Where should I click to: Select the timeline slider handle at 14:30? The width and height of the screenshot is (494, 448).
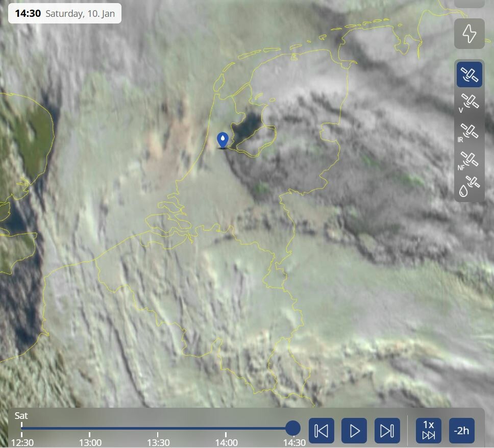coord(293,429)
